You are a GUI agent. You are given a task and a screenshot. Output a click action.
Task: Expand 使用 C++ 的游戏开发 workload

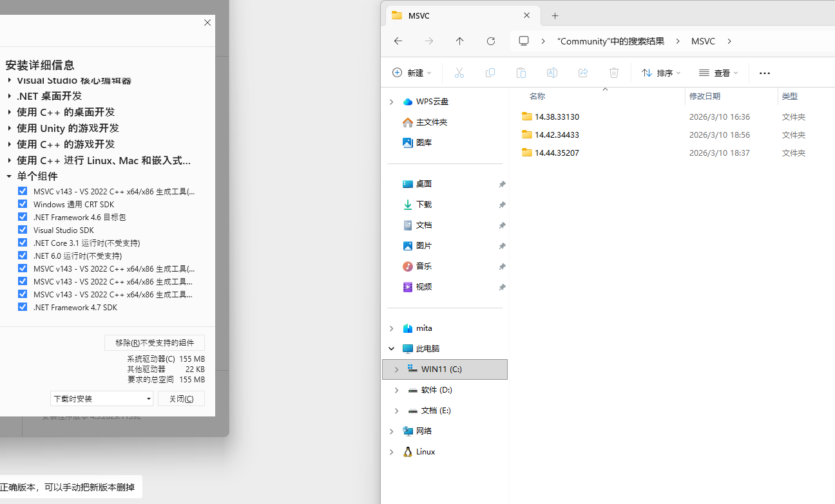(x=10, y=144)
